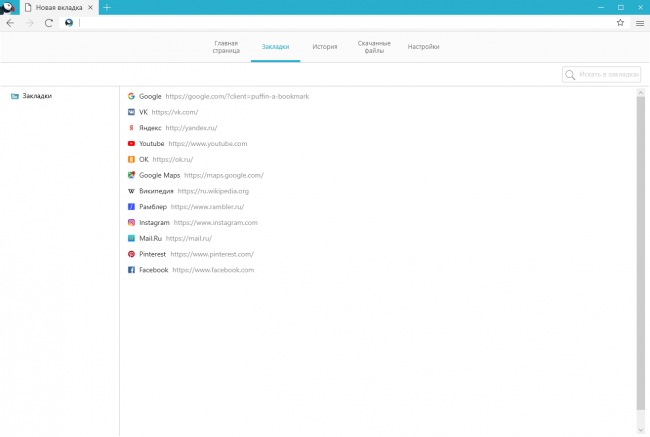Close the Новая вкладка tab
The image size is (650, 437).
[90, 7]
